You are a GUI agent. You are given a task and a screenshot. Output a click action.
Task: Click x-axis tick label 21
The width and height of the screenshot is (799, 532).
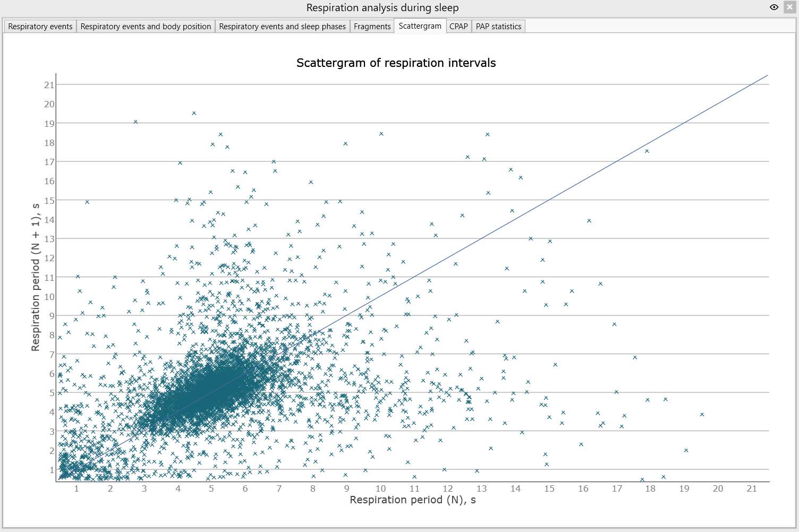(751, 488)
